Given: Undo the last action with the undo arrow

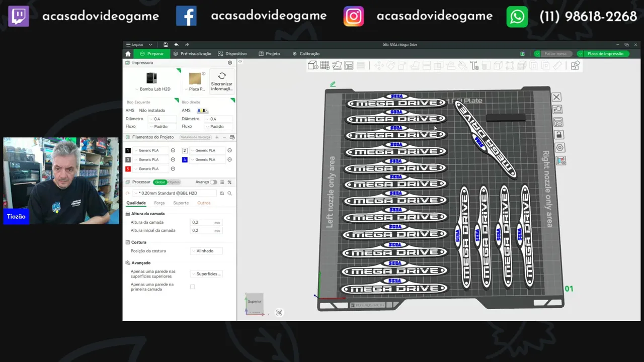Looking at the screenshot, I should pos(176,45).
